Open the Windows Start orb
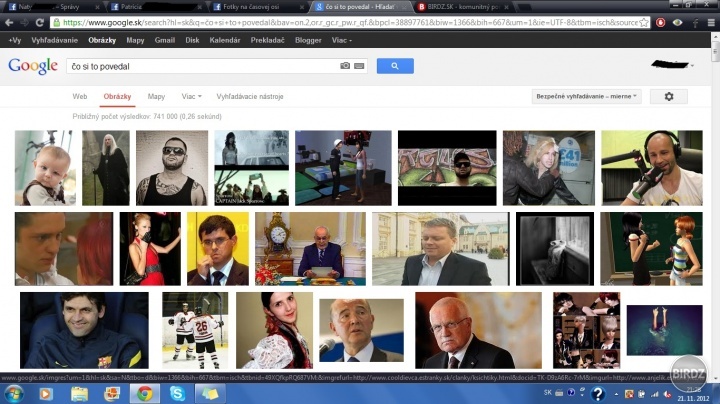The width and height of the screenshot is (720, 404). click(13, 394)
